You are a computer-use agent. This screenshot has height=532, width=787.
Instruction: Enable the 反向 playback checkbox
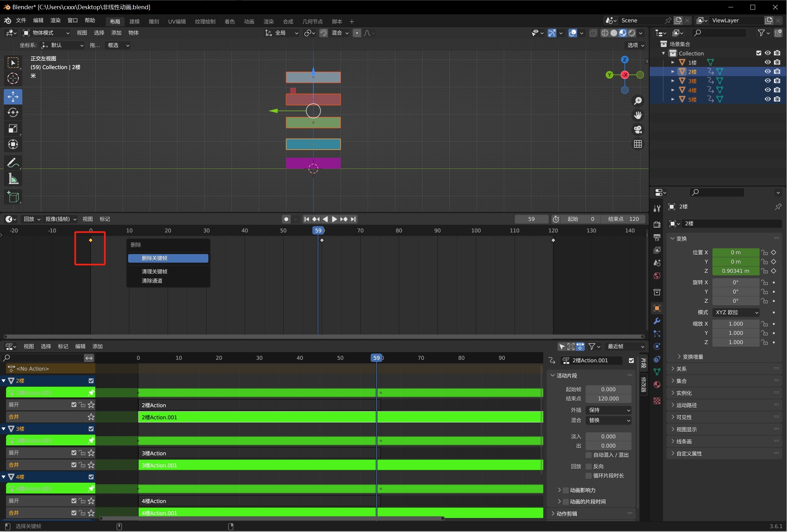pos(589,466)
